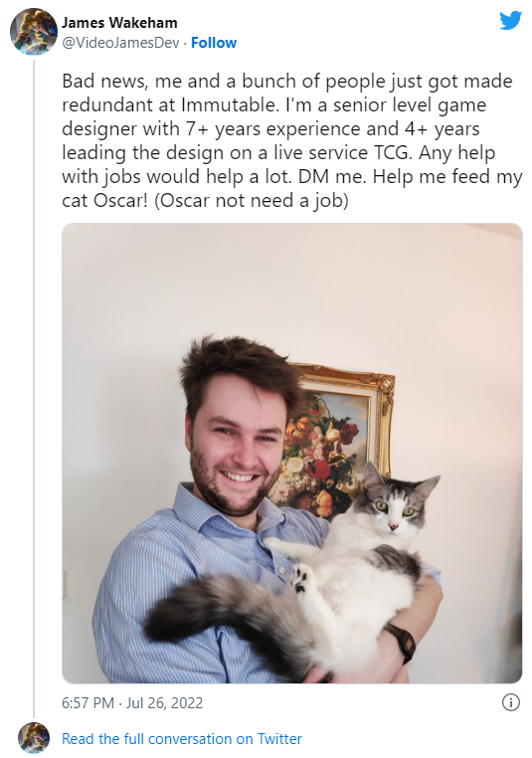Click the 6:57 PM Jul 26, 2022 timestamp
The width and height of the screenshot is (532, 758).
pos(132,702)
